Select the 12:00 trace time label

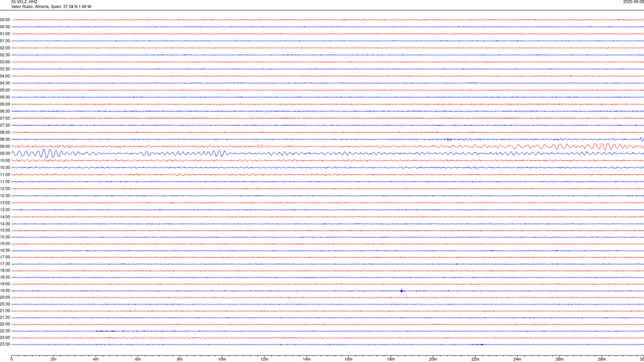click(x=5, y=189)
